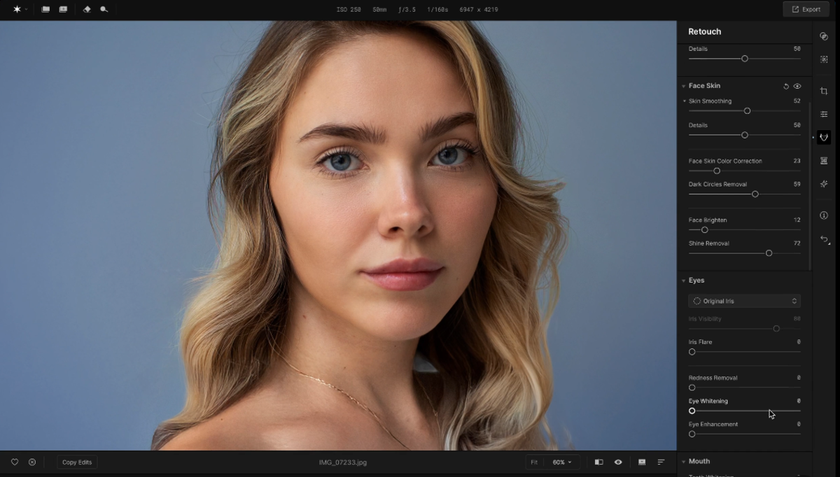
Task: Click the ISO 250 metadata text
Action: pyautogui.click(x=348, y=10)
